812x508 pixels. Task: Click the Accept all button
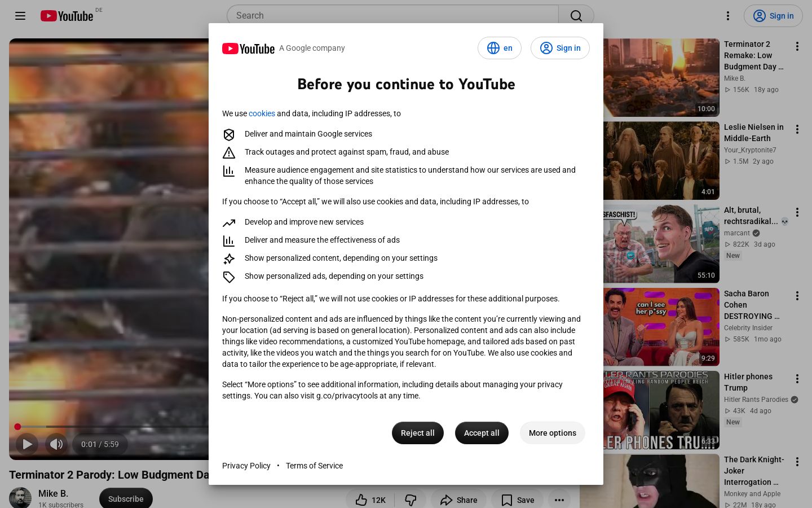click(x=482, y=433)
